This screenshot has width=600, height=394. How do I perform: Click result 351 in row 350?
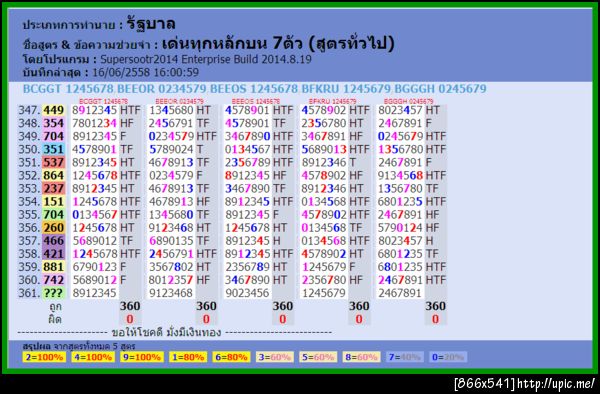(x=53, y=149)
